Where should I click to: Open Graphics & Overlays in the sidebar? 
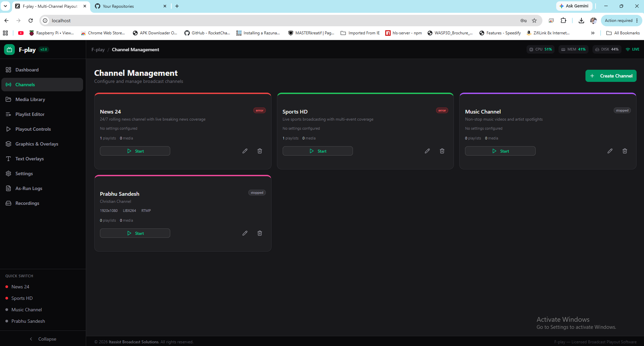[42, 144]
